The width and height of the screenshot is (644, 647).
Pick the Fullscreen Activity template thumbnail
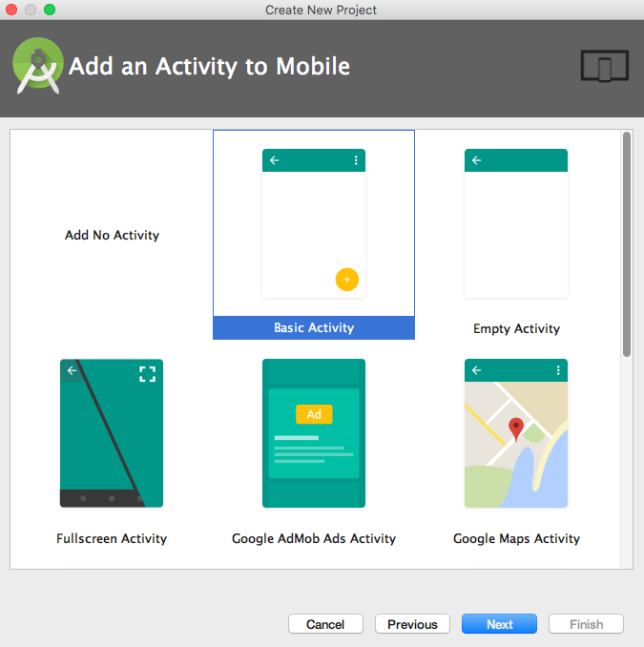[x=112, y=433]
